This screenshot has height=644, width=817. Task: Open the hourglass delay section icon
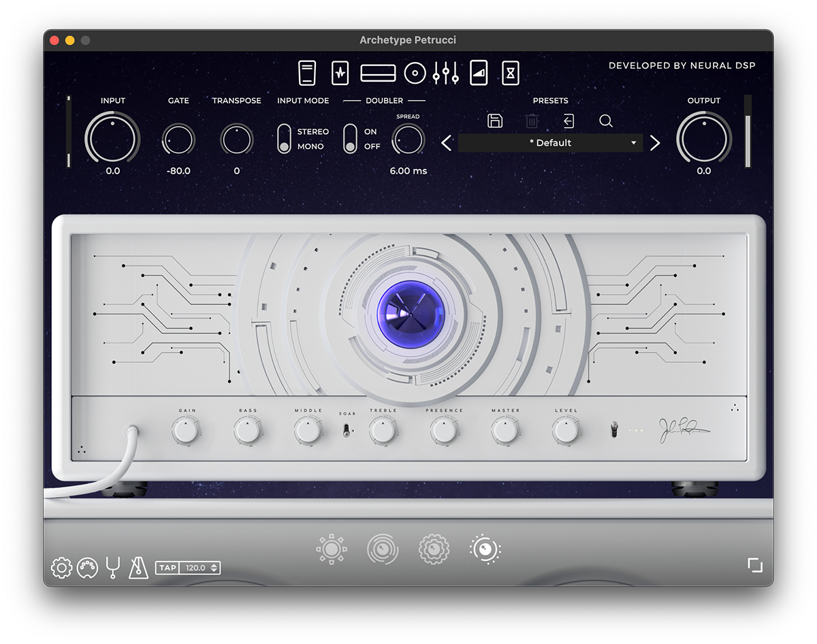511,73
